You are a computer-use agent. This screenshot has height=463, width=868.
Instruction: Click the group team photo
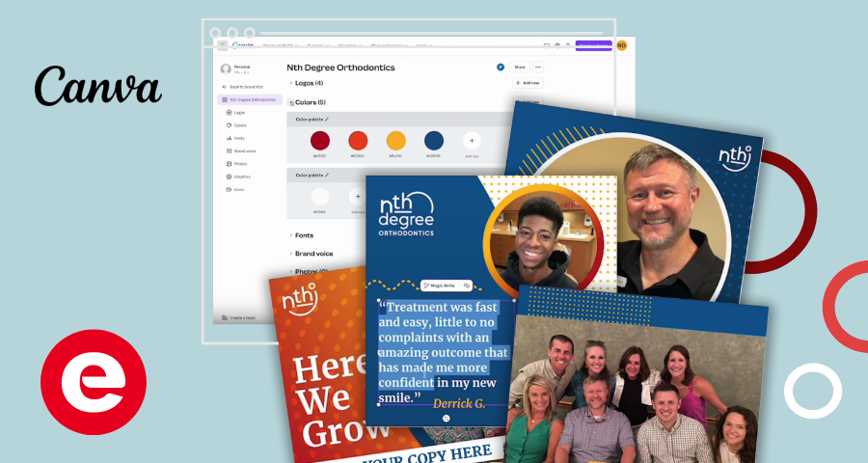tap(637, 391)
